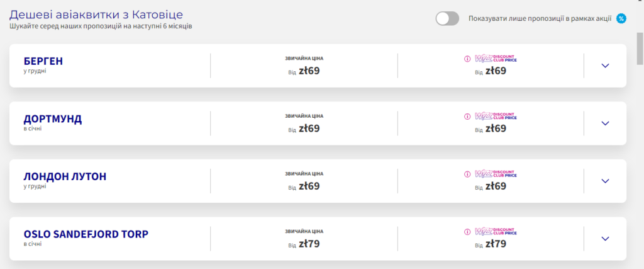Toggle show only promo offers switch
Screen dimensions: 644x269
(447, 18)
